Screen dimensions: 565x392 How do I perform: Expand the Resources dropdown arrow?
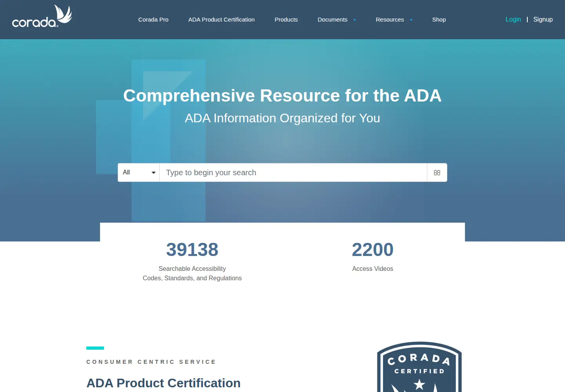[411, 20]
